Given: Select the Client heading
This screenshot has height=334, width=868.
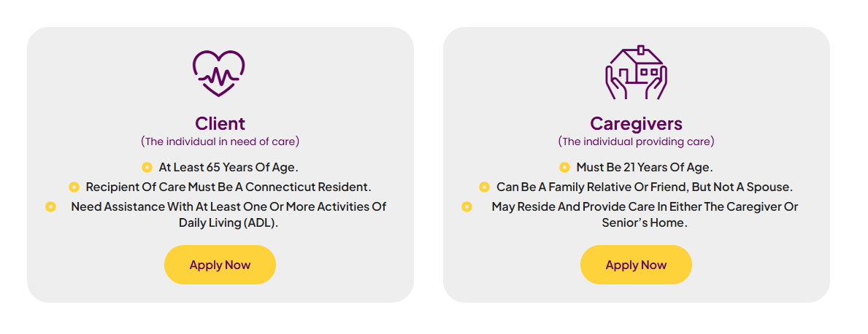Looking at the screenshot, I should 220,123.
